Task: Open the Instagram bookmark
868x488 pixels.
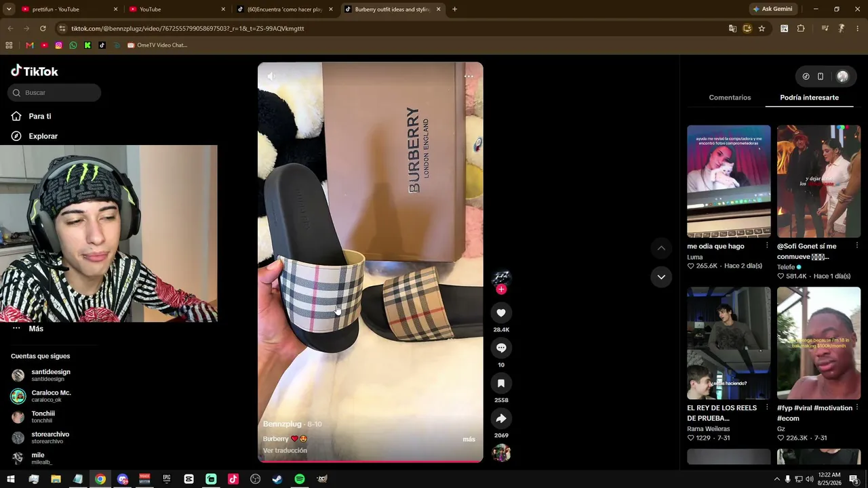Action: [x=58, y=45]
